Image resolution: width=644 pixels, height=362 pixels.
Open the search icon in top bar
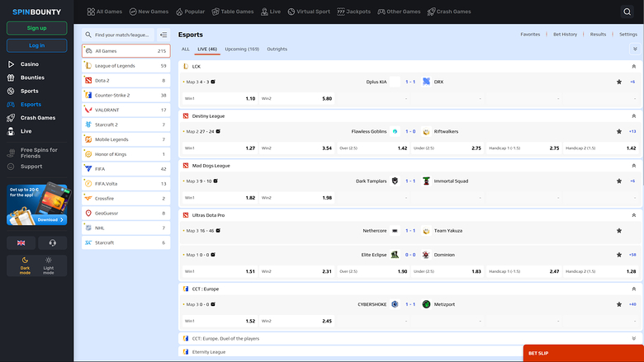(627, 12)
